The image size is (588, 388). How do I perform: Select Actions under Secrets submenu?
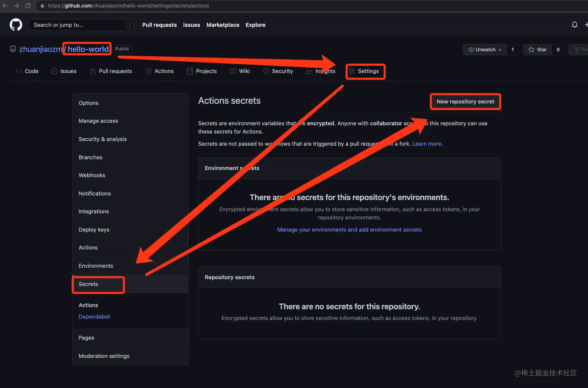tap(88, 305)
